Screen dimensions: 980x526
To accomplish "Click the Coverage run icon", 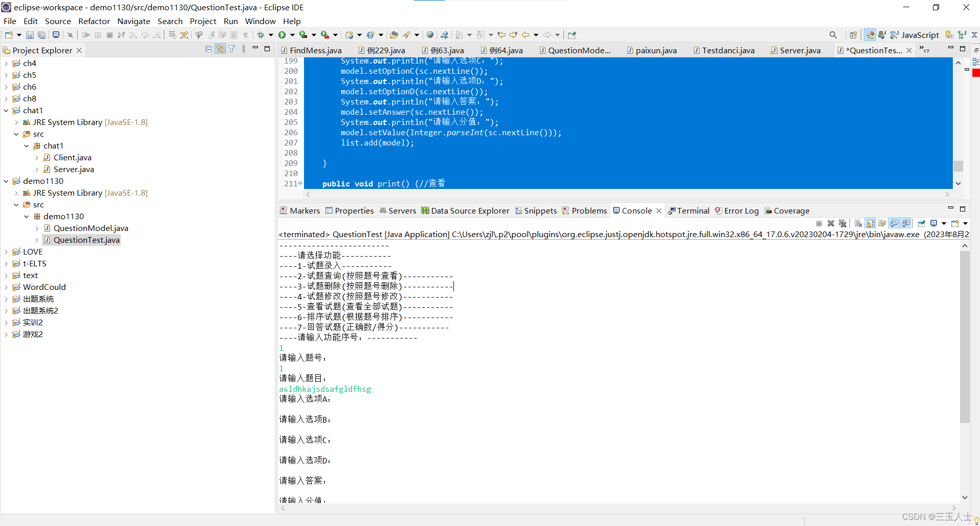I will 303,35.
